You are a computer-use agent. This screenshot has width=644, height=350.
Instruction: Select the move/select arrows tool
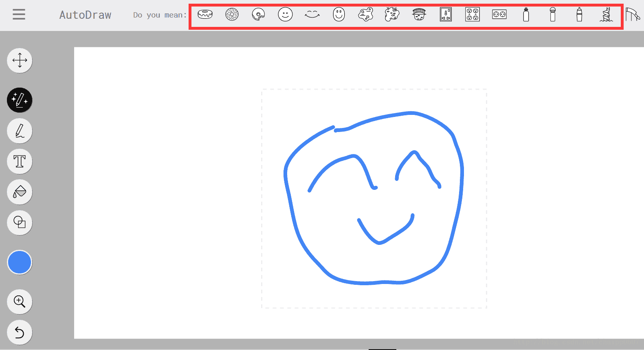[x=20, y=61]
